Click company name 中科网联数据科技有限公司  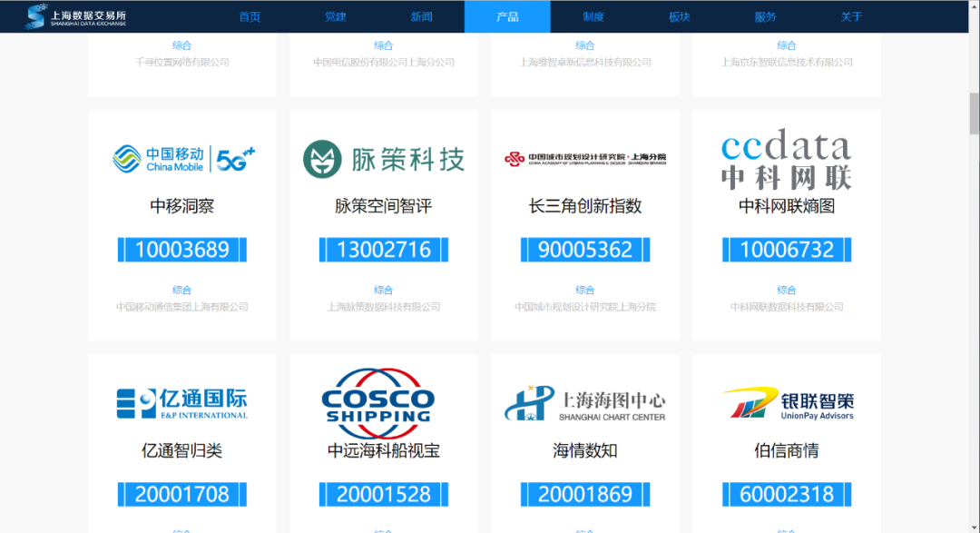coord(787,307)
